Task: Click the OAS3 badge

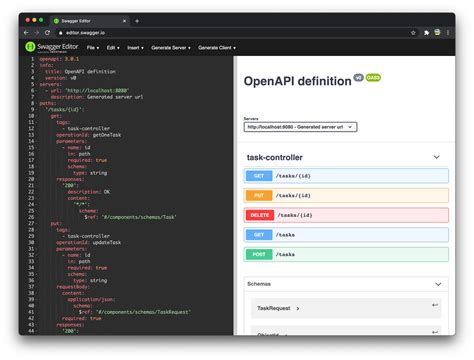Action: [x=373, y=78]
